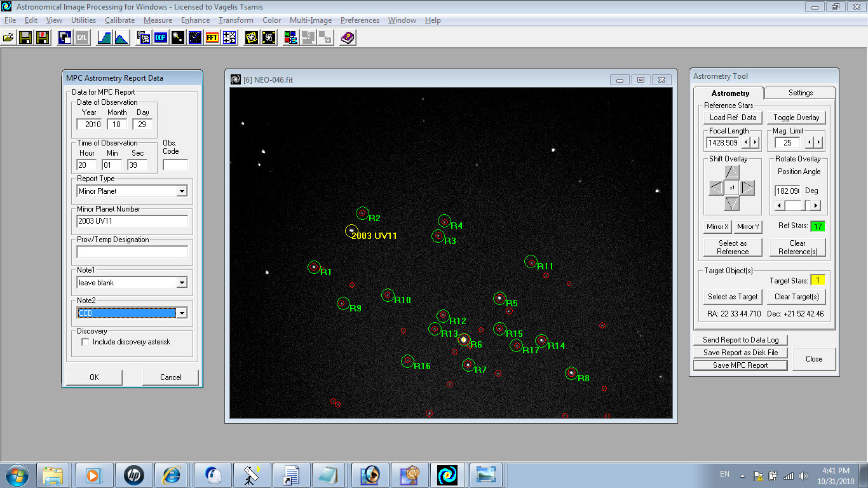Open the Note1 dropdown list
Screen dimensions: 868x488
[x=182, y=283]
